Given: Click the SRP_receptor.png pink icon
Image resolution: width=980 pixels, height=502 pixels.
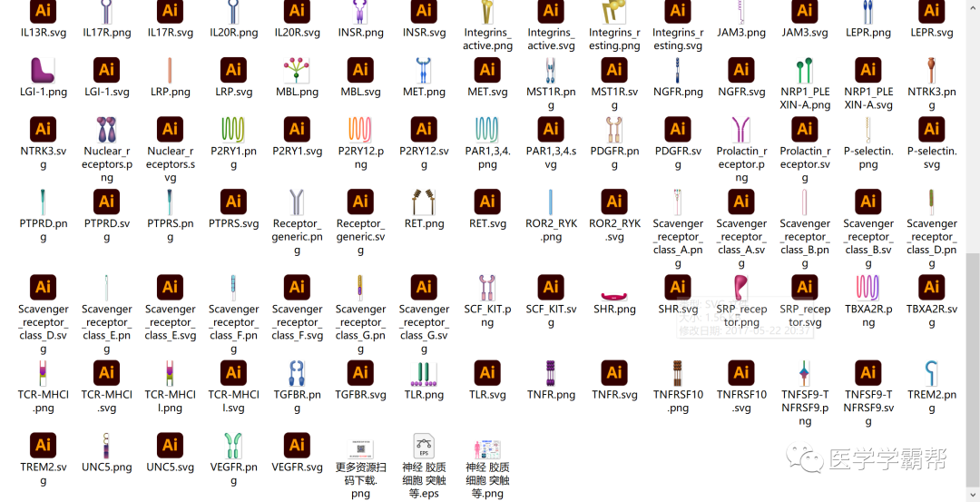Looking at the screenshot, I should click(x=741, y=288).
